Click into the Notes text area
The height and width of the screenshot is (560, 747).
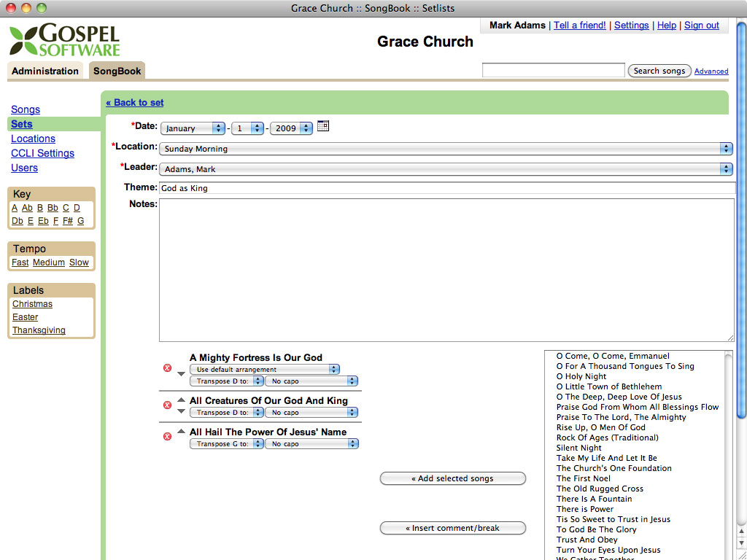pos(446,270)
